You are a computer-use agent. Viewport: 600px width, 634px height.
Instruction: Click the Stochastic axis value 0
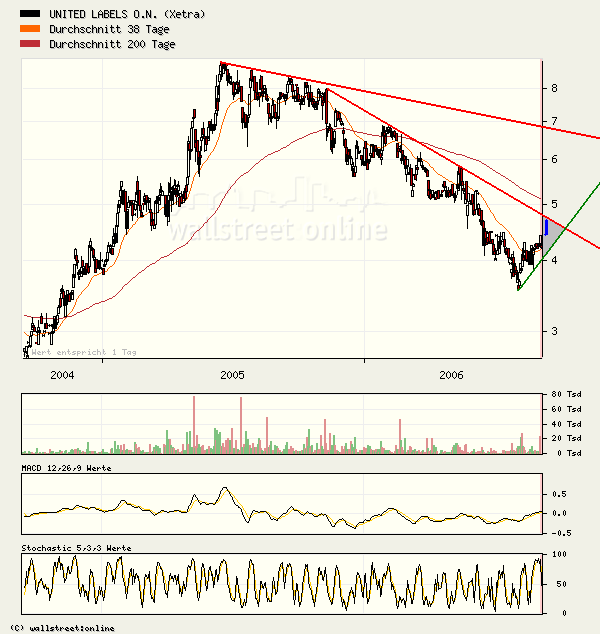564,613
